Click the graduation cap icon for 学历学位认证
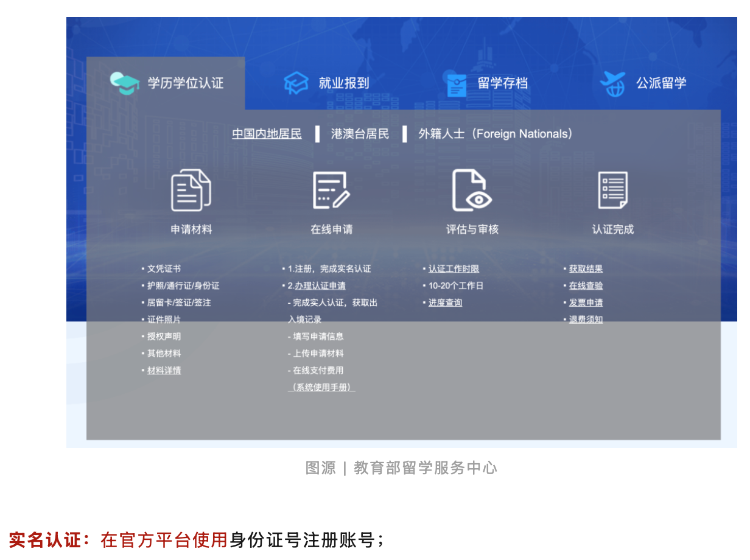Screen dimensions: 750x560 (x=125, y=83)
